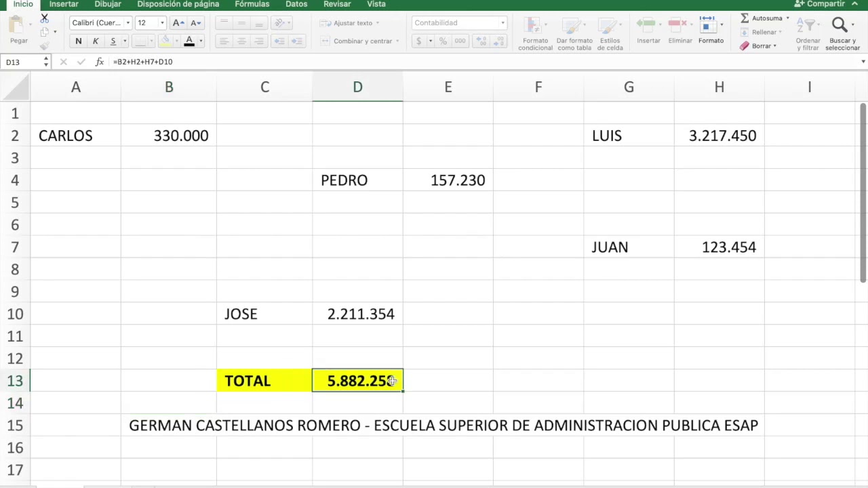Click the cell borders icon
868x488 pixels.
pos(140,41)
